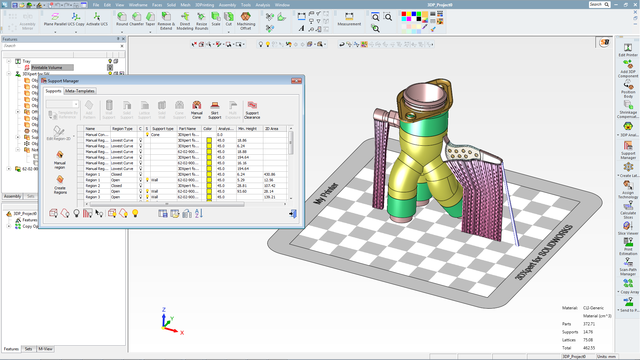
Task: Click the Plane Parallel tool
Action: tap(55, 19)
